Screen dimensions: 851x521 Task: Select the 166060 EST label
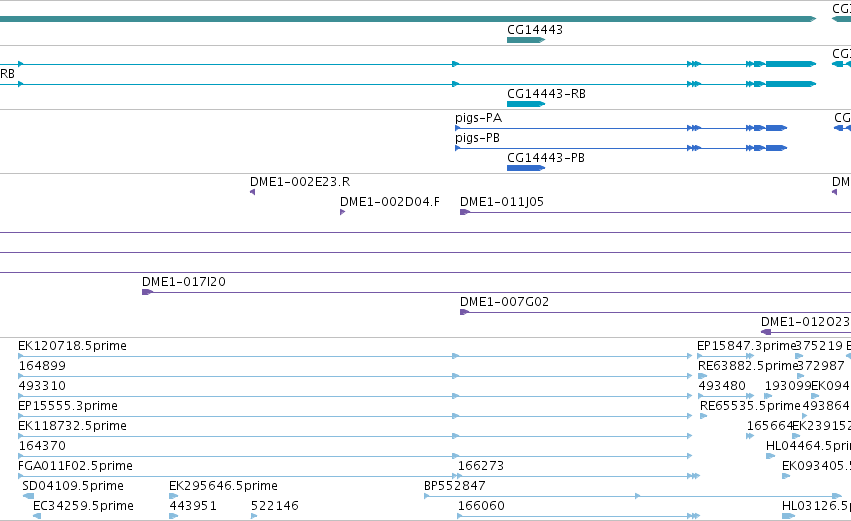481,506
